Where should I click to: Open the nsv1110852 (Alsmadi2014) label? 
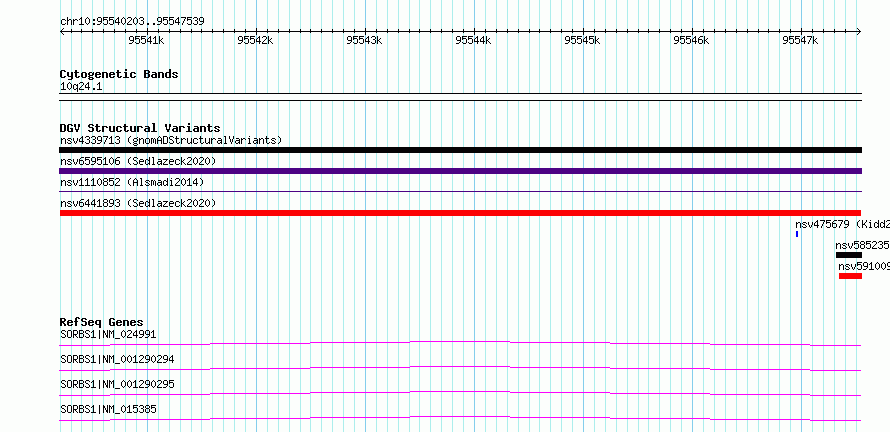click(132, 182)
